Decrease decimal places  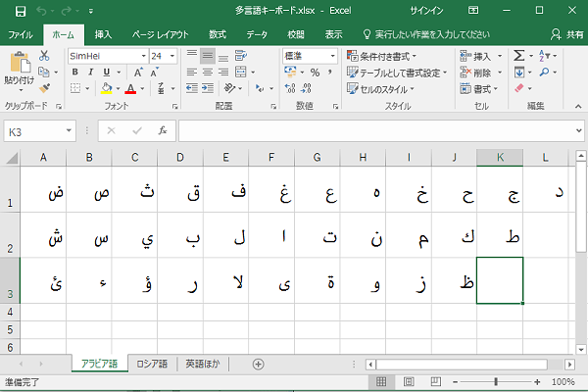coord(306,88)
